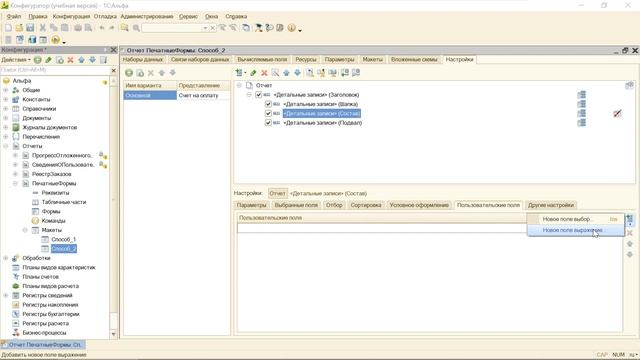Switch to Выбранные поля tab
Image resolution: width=640 pixels, height=360 pixels.
[x=296, y=205]
